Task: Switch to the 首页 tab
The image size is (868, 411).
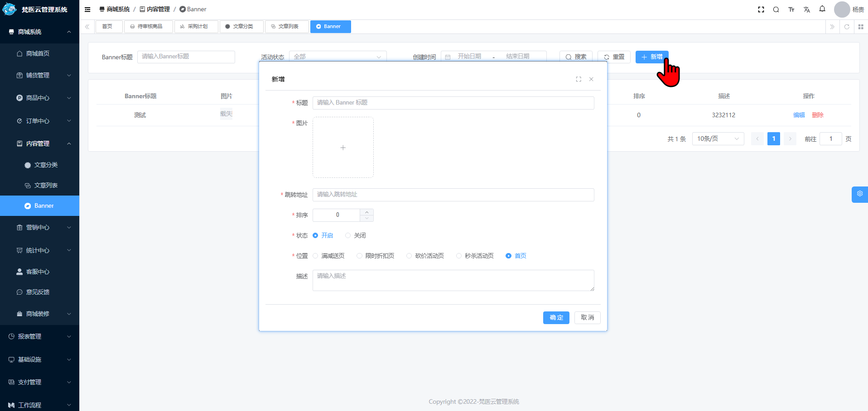Action: 109,26
